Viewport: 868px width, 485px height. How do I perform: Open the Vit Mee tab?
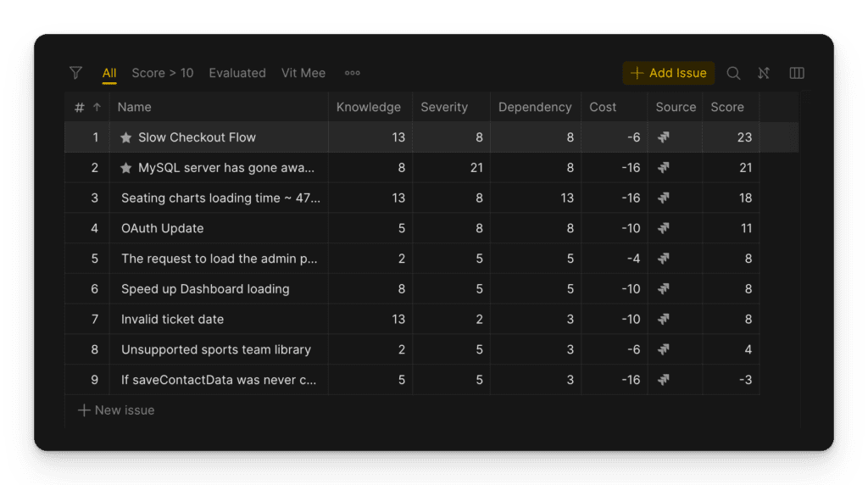pos(303,73)
